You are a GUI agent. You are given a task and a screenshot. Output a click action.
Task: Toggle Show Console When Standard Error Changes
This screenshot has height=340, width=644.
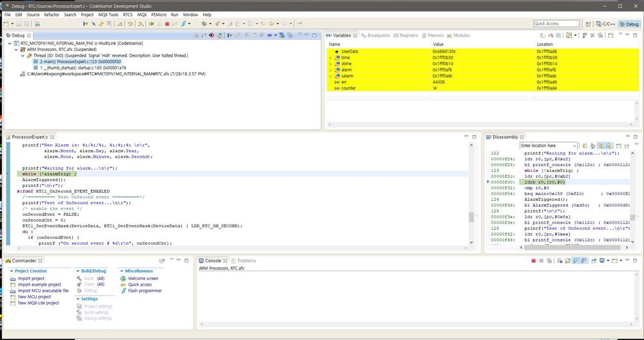click(584, 261)
